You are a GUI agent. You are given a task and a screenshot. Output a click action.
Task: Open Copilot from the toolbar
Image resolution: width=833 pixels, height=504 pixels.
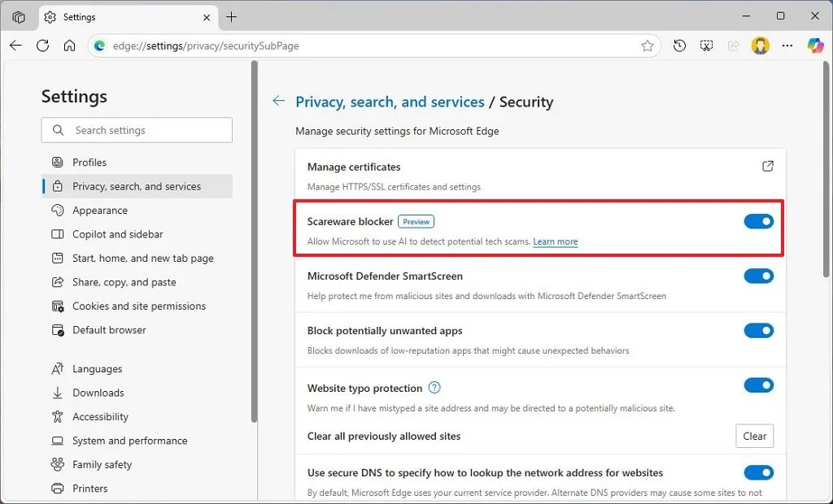(815, 46)
